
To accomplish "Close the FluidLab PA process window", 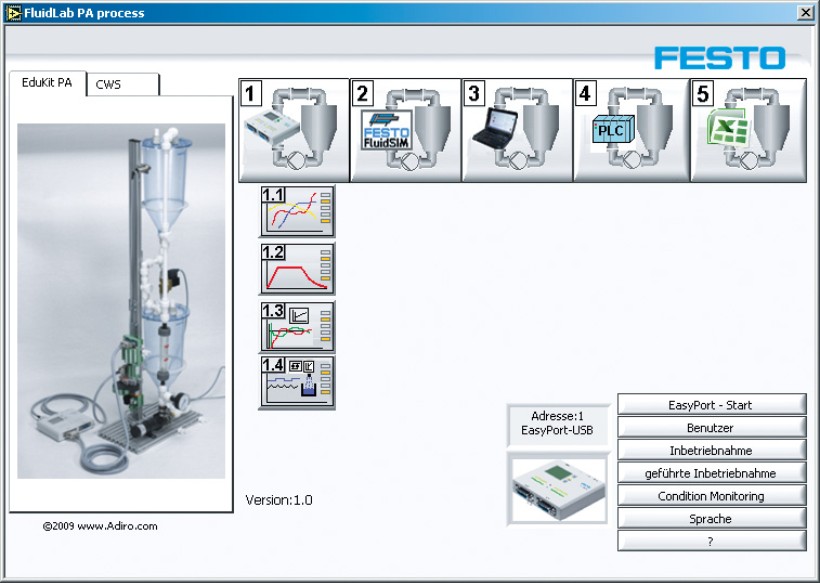I will pyautogui.click(x=806, y=13).
